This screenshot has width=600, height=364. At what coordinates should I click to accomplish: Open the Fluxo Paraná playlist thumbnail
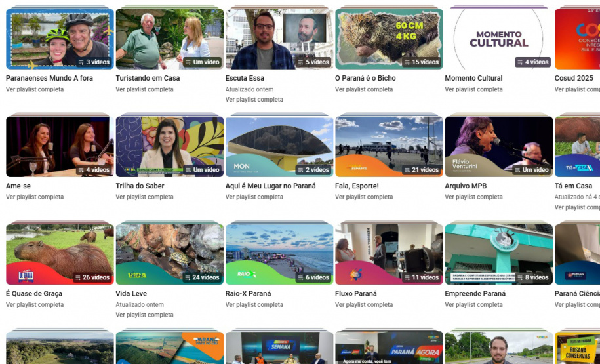coord(389,254)
